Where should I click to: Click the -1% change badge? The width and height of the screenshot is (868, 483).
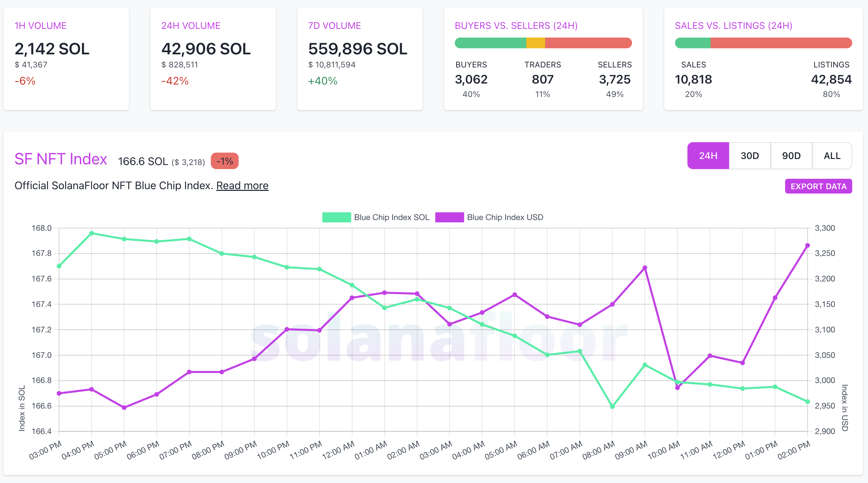(x=225, y=161)
